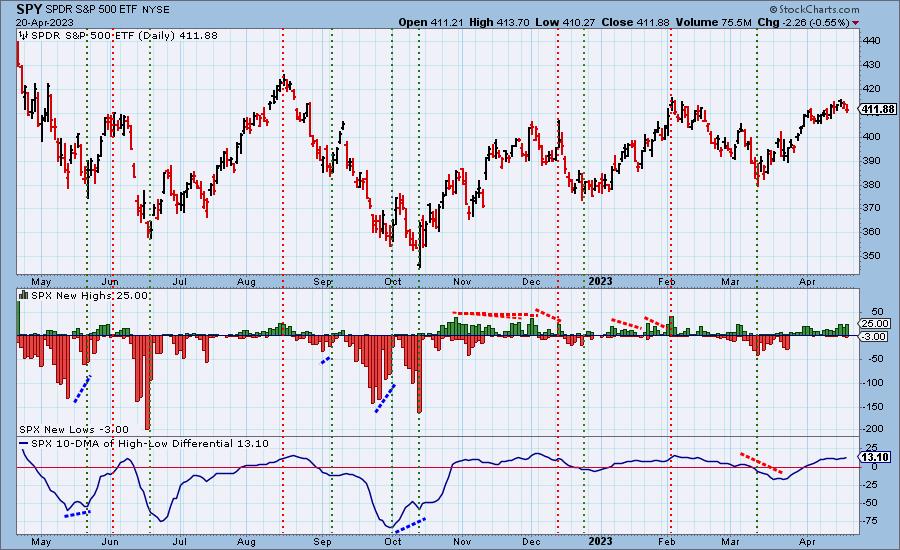The image size is (900, 550).
Task: Click the 'Aug' label beneath the price panel
Action: [246, 282]
